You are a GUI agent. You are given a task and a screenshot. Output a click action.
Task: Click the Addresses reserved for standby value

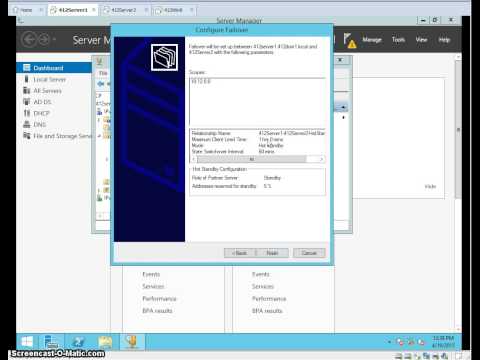[267, 186]
